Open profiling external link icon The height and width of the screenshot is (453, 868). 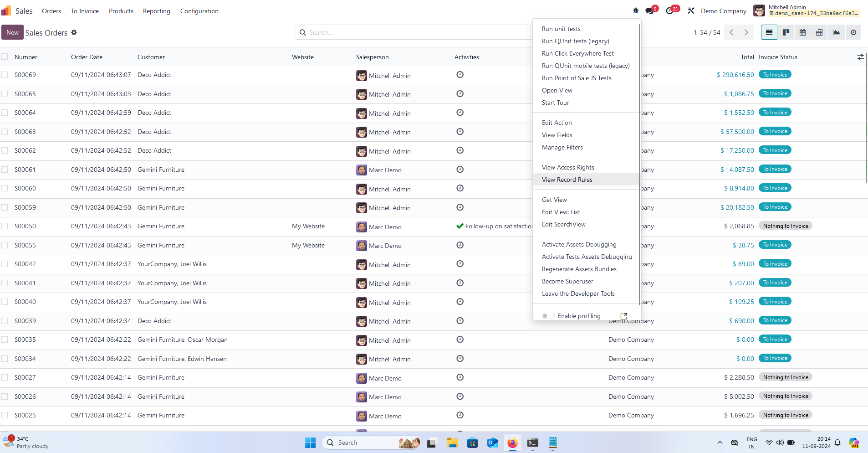[x=624, y=316]
